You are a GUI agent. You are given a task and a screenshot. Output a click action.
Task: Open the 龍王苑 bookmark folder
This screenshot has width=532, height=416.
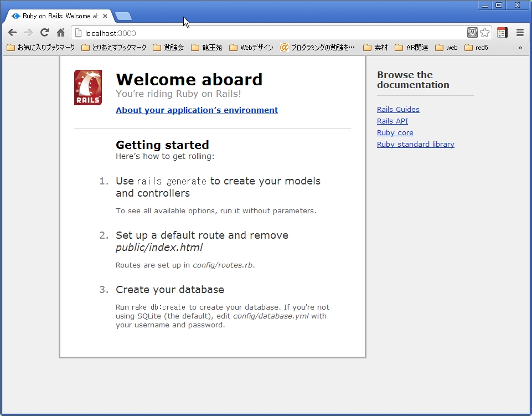point(206,48)
